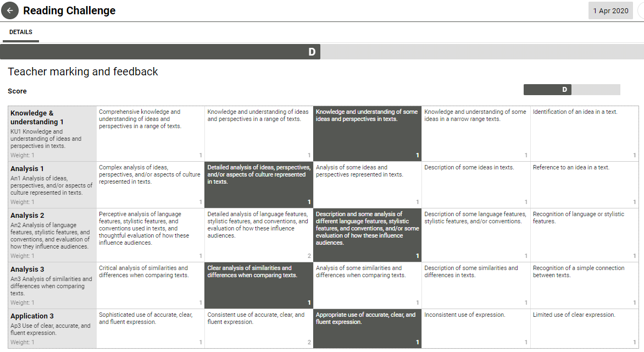Deselect the highlighted Knowledge of some ideas cell
The image size is (644, 352).
click(x=367, y=132)
